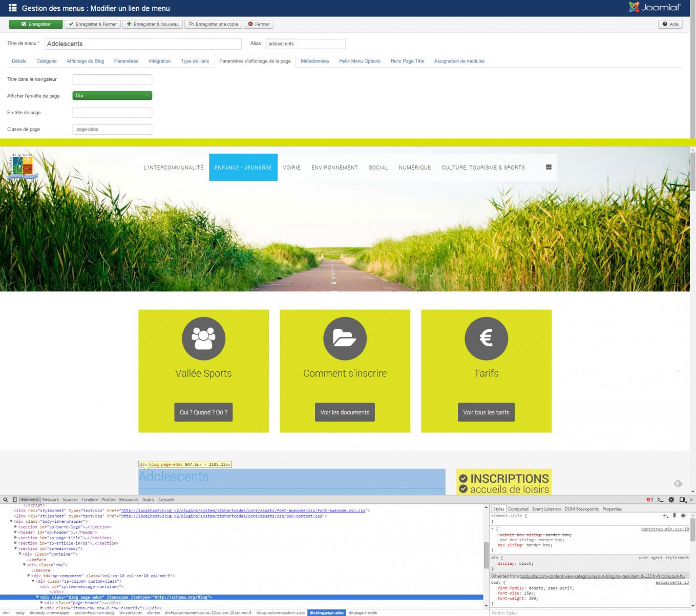
Task: Click the L'INTERCOMMUNALITÉ menu item
Action: pyautogui.click(x=174, y=167)
